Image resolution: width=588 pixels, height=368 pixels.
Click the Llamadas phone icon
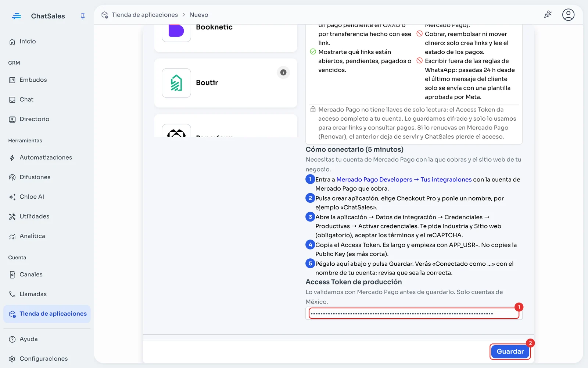(x=12, y=294)
